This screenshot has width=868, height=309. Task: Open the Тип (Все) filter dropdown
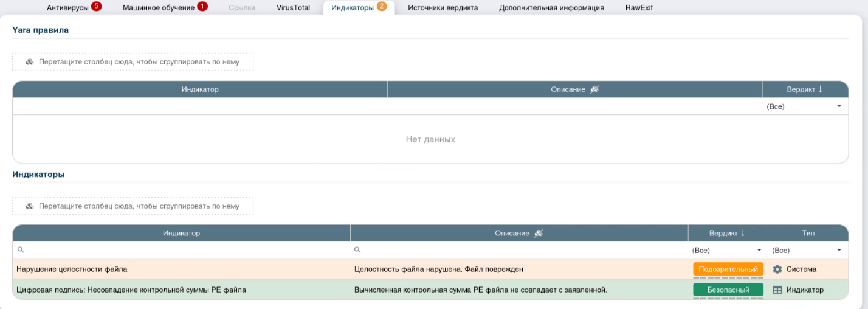tap(839, 250)
